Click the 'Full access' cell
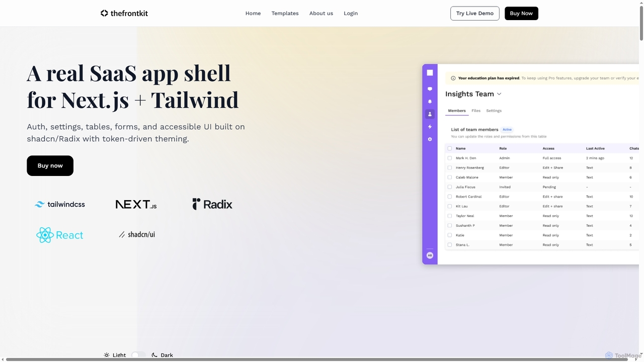The height and width of the screenshot is (362, 644). tap(551, 158)
